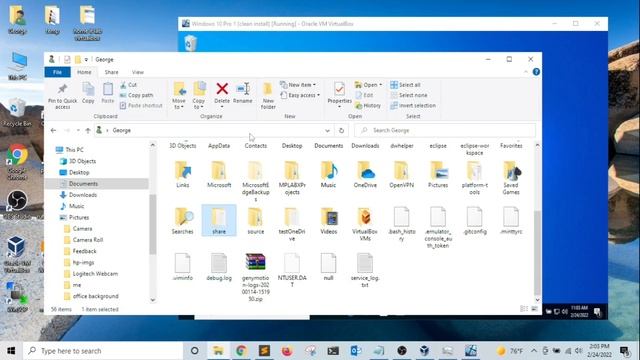Switch to the Share ribbon tab

click(x=111, y=72)
